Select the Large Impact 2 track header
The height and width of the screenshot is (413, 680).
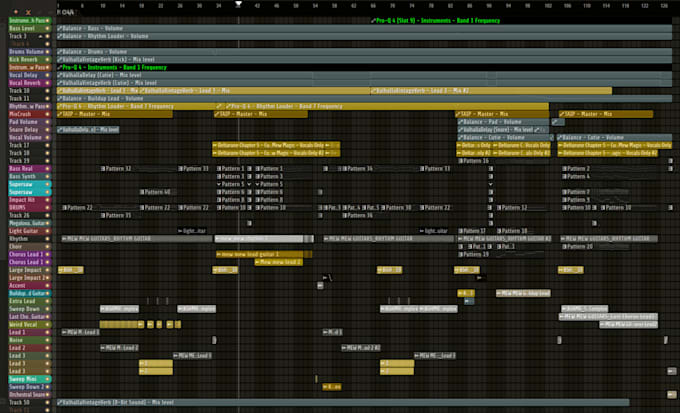[x=30, y=278]
